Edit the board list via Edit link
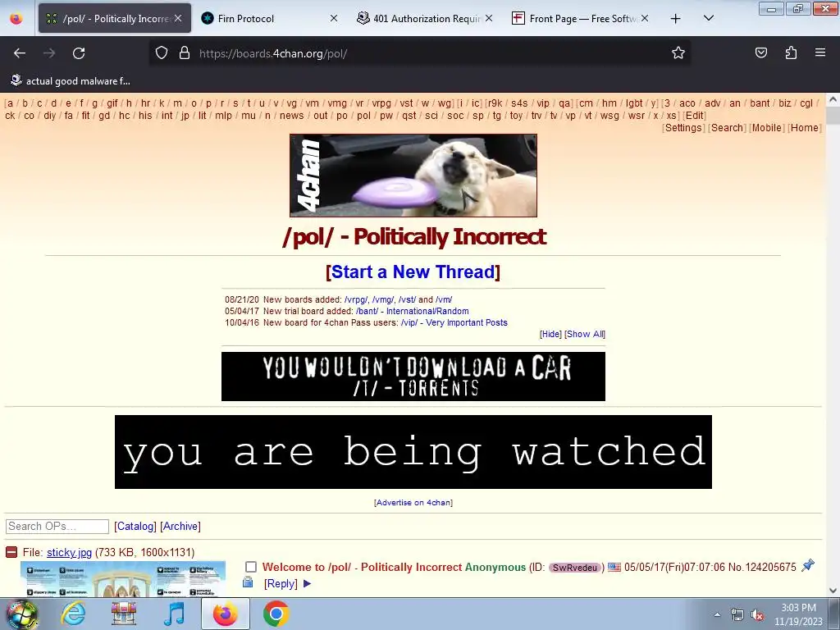This screenshot has height=630, width=840. [694, 115]
